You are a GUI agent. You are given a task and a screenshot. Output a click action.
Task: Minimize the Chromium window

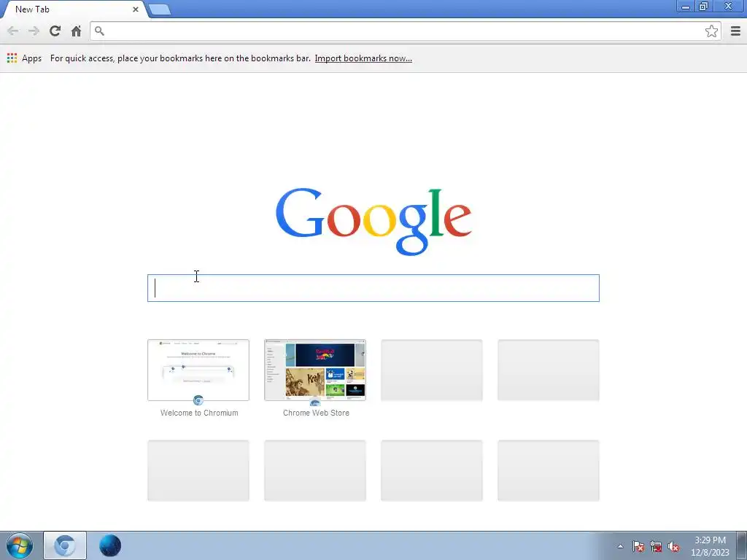point(686,6)
